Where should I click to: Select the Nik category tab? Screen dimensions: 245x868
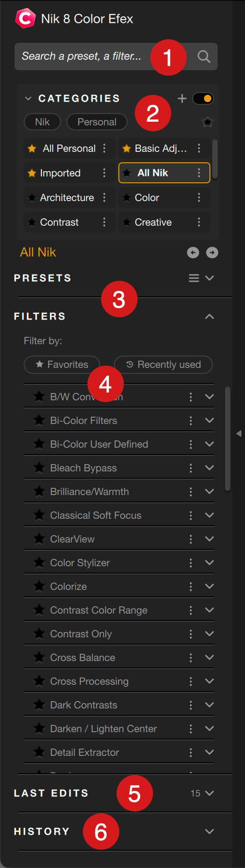[42, 122]
